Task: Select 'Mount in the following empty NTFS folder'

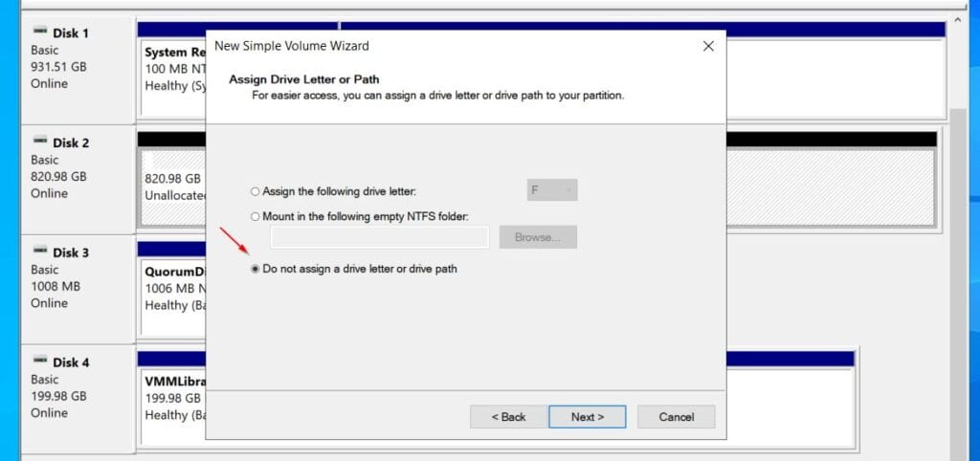Action: pos(255,217)
